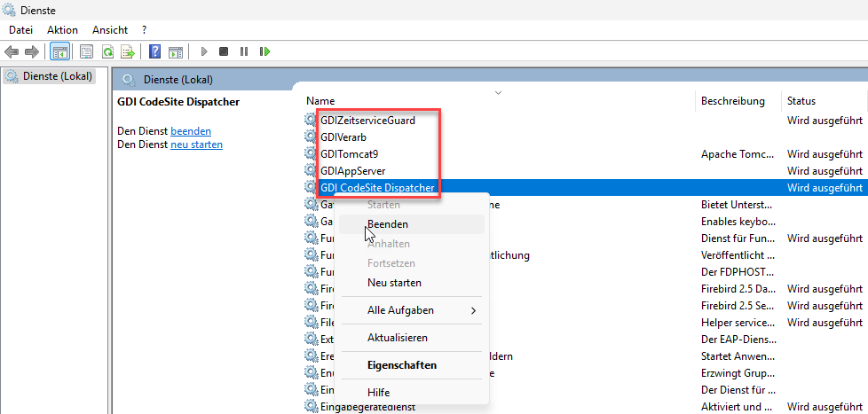Toggle the show/hide action pane toolbar icon
The height and width of the screenshot is (414, 868).
click(176, 52)
